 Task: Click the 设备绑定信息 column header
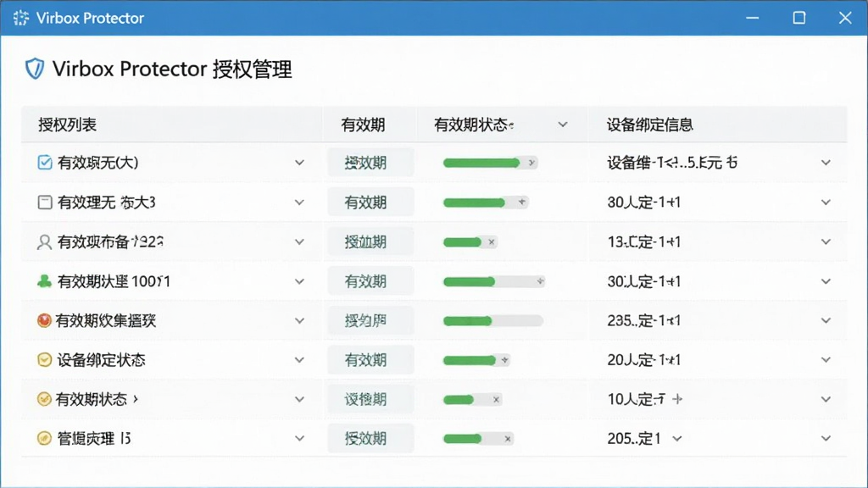650,125
